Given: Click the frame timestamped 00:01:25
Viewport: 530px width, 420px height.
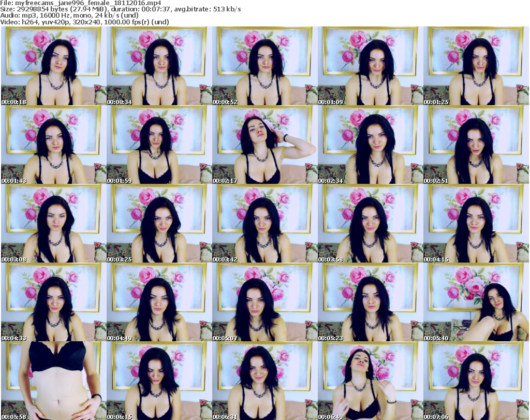Looking at the screenshot, I should [476, 66].
